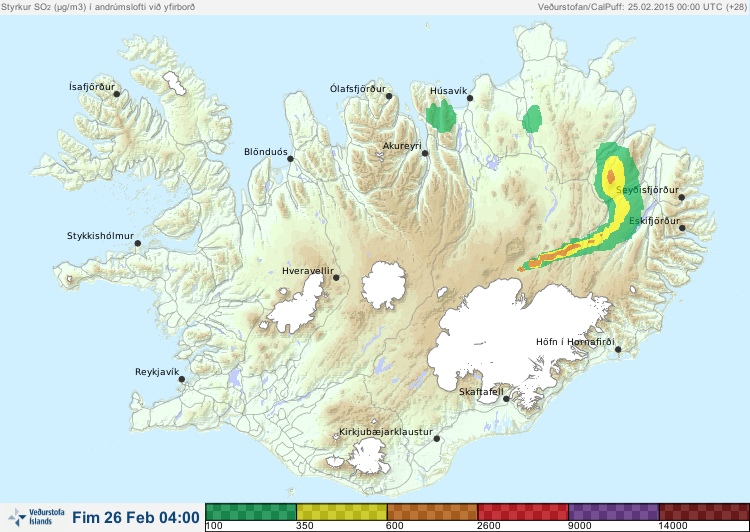Click the green 100 legend swatch
The image size is (750, 532).
[x=251, y=512]
